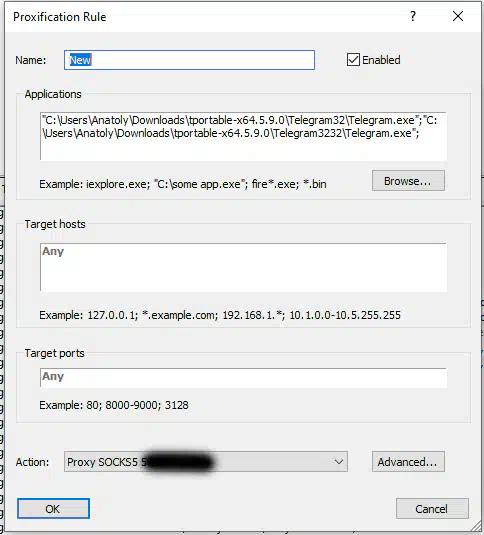Click the help question mark icon
The image size is (484, 535).
click(413, 16)
